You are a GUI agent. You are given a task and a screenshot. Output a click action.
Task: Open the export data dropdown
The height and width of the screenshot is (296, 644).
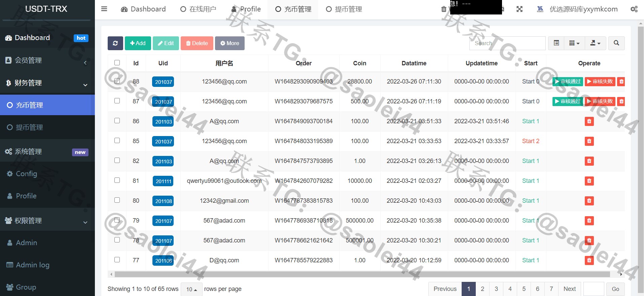point(595,43)
